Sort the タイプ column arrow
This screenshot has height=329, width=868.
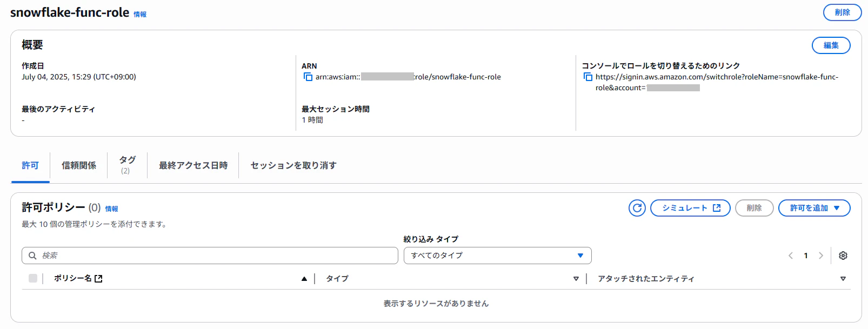pyautogui.click(x=576, y=279)
